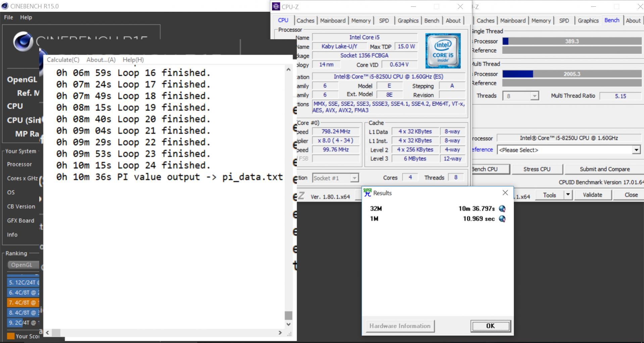Click the Tools button in CPU-Z
Viewport: 644px width, 343px height.
pos(549,195)
